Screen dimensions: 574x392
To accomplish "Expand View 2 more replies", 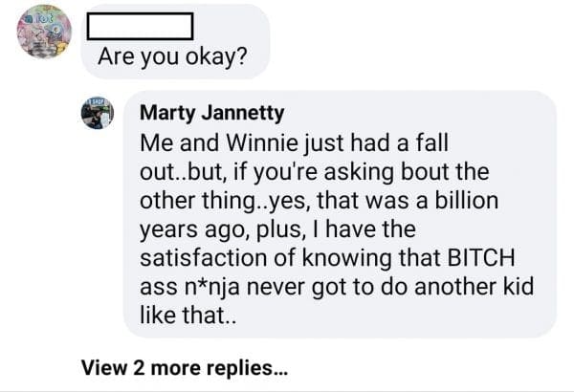I will click(x=185, y=365).
